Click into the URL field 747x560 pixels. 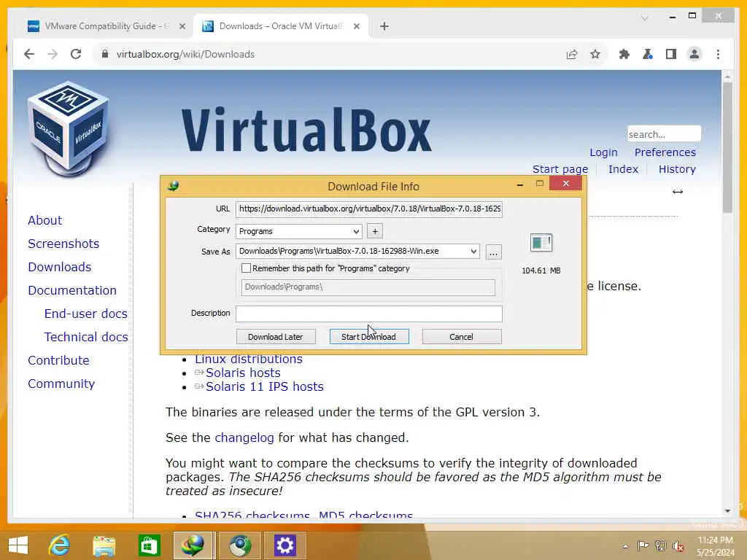pos(368,209)
